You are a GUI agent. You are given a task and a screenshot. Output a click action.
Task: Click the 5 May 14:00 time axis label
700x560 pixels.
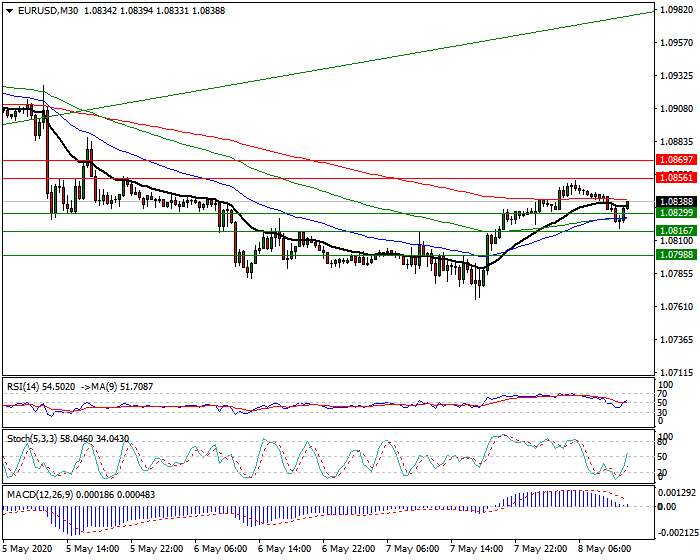pyautogui.click(x=92, y=549)
